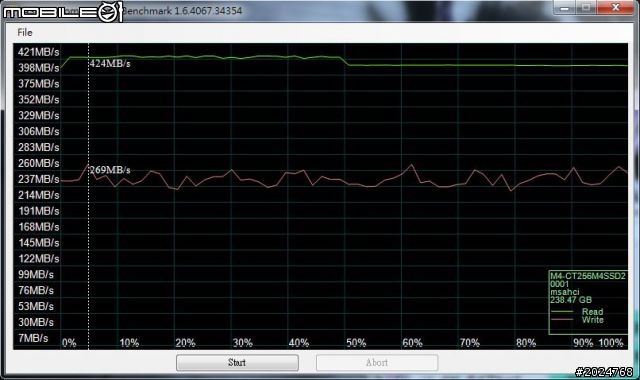This screenshot has height=380, width=640.
Task: Click the 375MB/s axis label
Action: tap(38, 84)
